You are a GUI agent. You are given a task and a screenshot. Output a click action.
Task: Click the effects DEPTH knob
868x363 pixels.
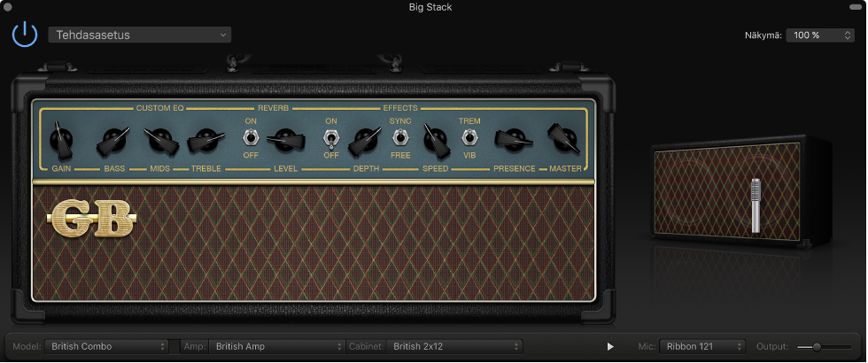pyautogui.click(x=365, y=141)
